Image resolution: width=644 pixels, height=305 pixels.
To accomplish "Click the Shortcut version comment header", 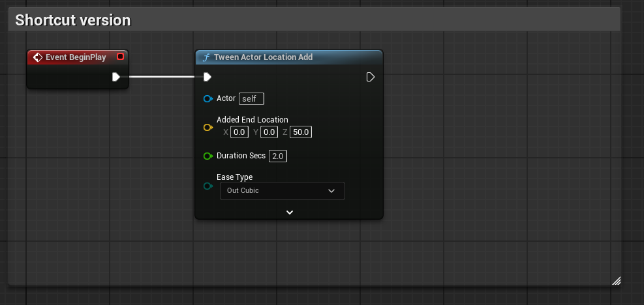I will point(314,20).
